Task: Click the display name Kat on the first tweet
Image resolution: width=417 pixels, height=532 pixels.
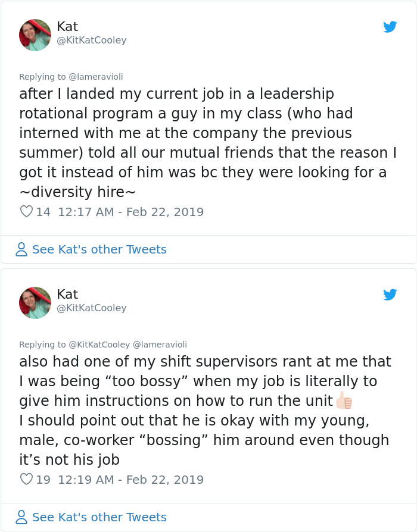Action: 67,26
